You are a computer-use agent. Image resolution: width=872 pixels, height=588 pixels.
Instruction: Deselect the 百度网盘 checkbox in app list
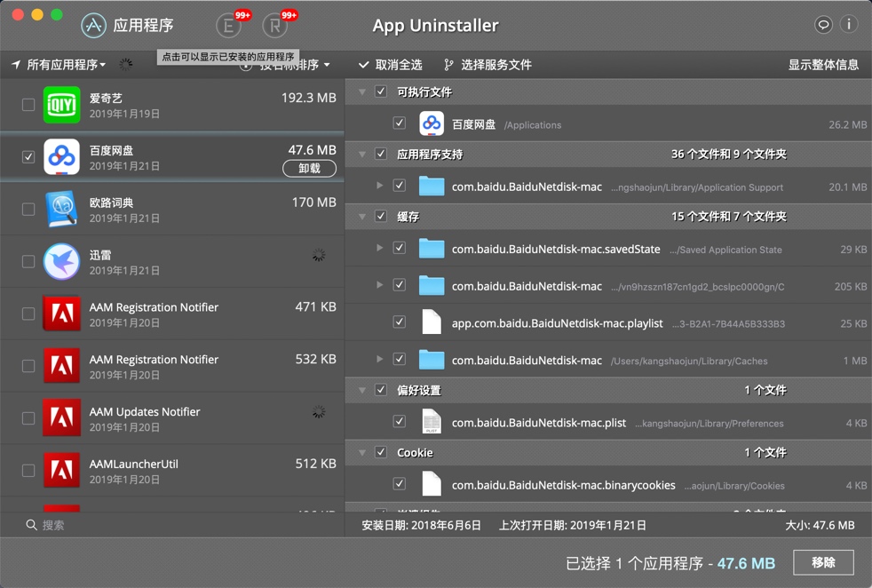(x=27, y=158)
